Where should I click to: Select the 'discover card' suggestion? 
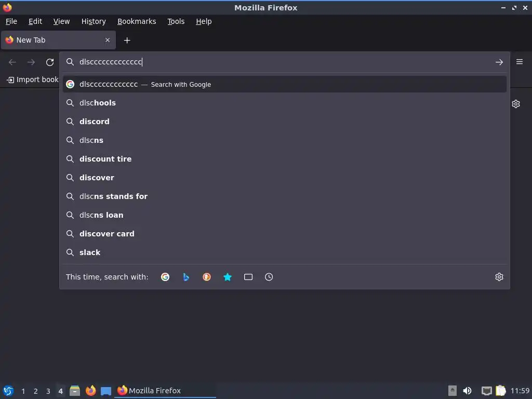[284, 233]
